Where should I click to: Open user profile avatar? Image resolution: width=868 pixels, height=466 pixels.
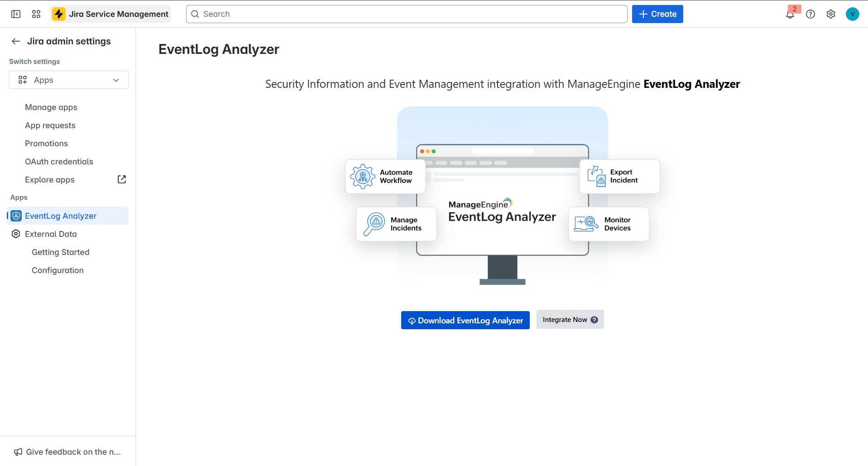click(852, 14)
